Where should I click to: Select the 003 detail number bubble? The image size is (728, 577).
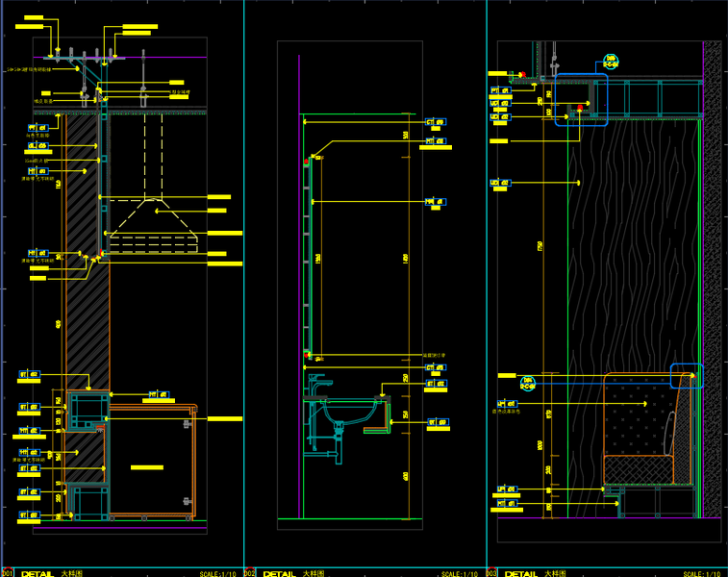[491, 572]
